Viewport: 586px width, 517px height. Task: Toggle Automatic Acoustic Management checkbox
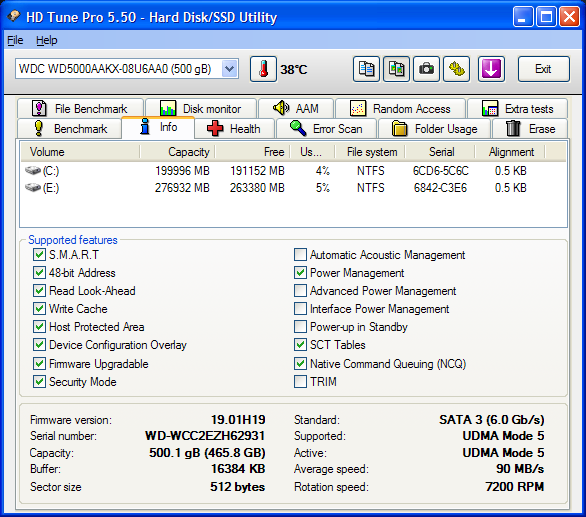click(x=300, y=255)
